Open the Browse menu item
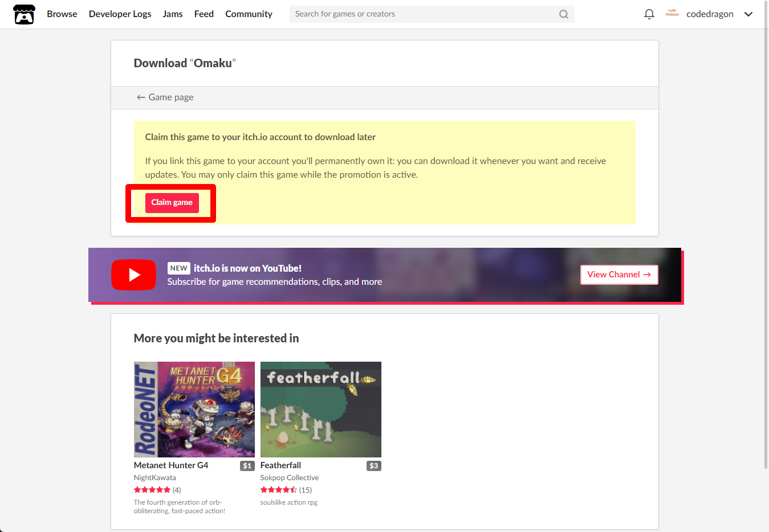 click(x=62, y=14)
